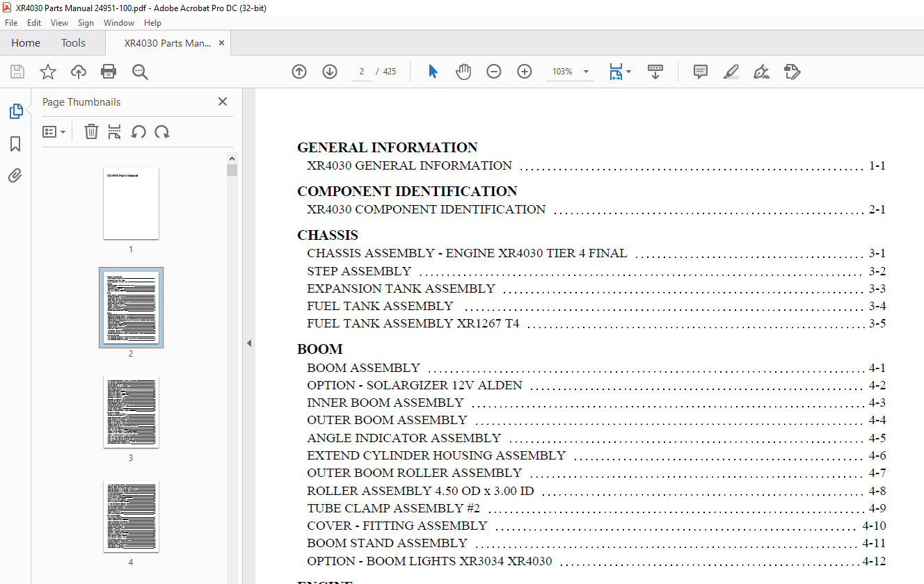Screen dimensions: 924x584
Task: Click COVER - FITTING ASSEMBLY entry
Action: 397,526
